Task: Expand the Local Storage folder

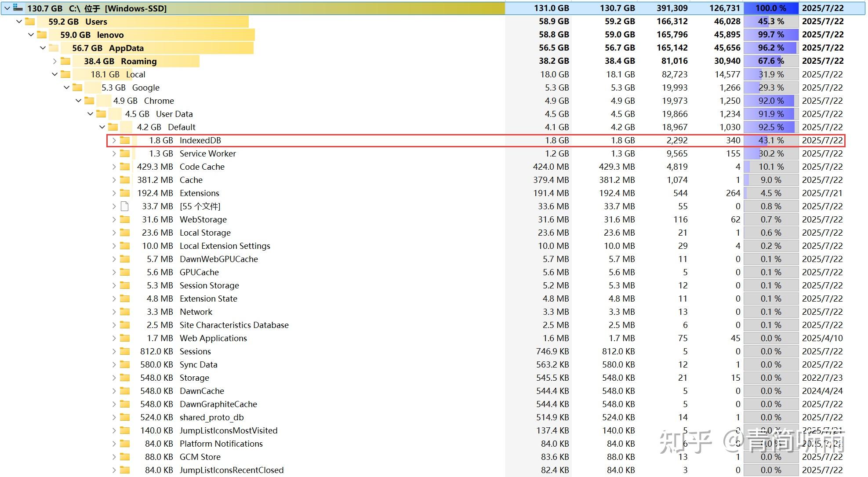Action: (x=114, y=233)
